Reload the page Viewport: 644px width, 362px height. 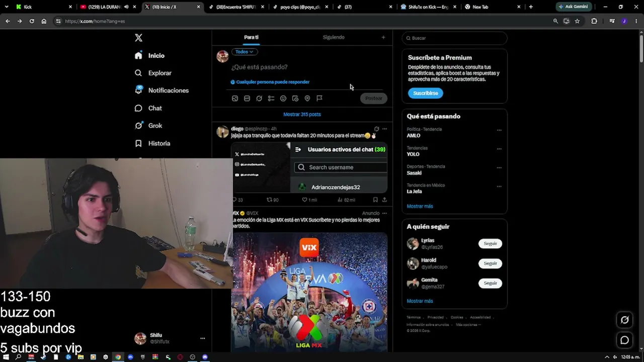pyautogui.click(x=32, y=21)
